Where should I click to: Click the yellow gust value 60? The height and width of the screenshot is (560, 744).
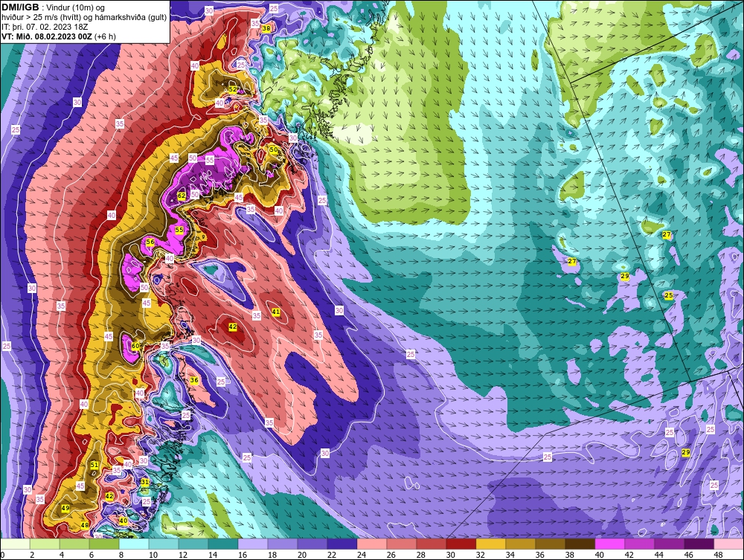point(135,346)
